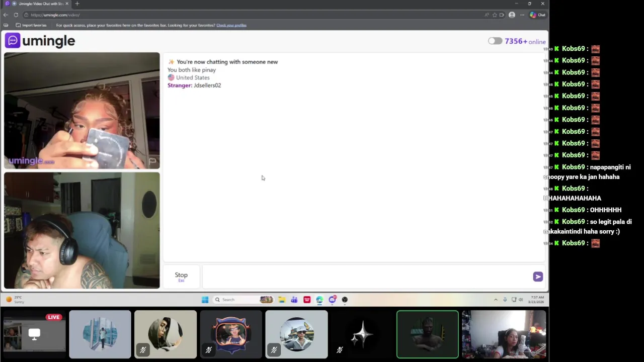
Task: Click Import favorites in favorites bar
Action: pos(31,25)
